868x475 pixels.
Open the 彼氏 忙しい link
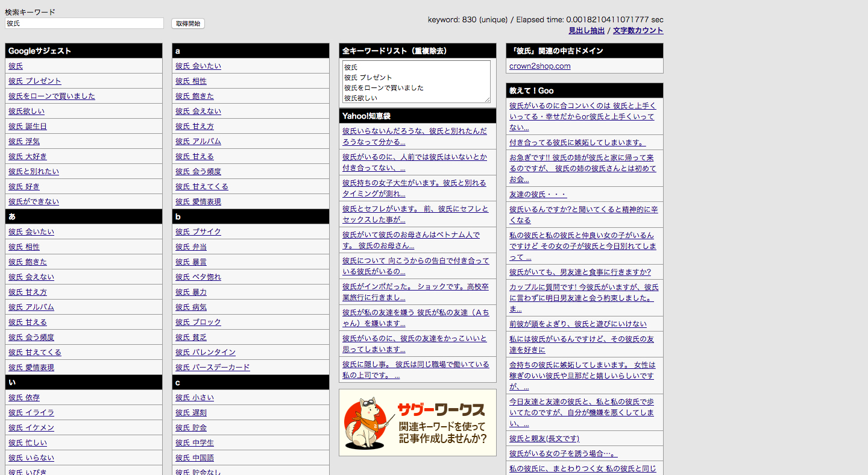tap(28, 442)
